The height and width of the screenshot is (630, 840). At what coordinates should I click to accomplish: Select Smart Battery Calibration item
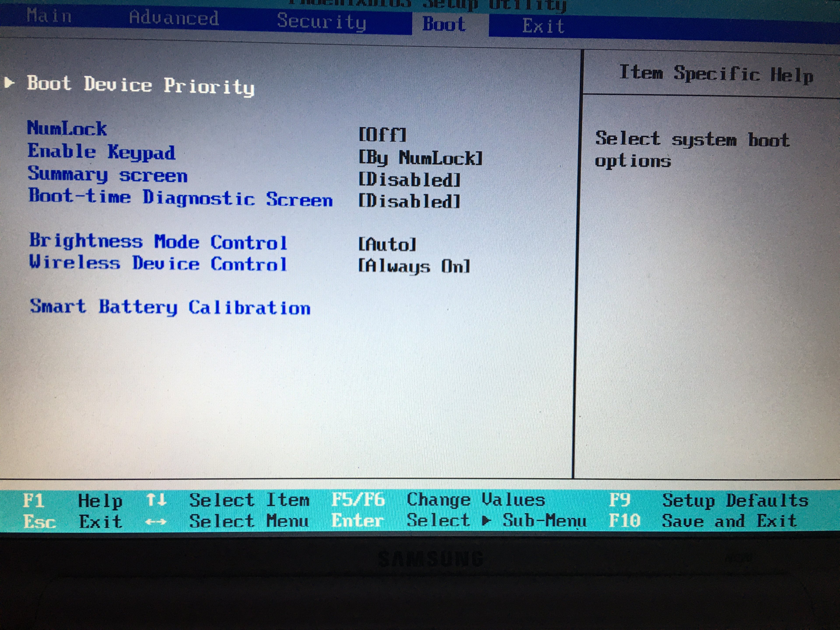[x=170, y=307]
